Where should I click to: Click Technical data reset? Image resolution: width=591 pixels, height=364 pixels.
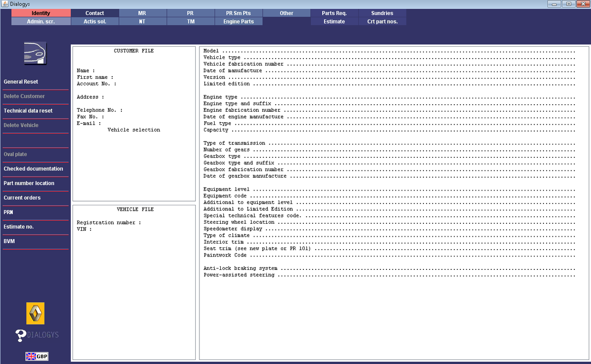pyautogui.click(x=36, y=111)
